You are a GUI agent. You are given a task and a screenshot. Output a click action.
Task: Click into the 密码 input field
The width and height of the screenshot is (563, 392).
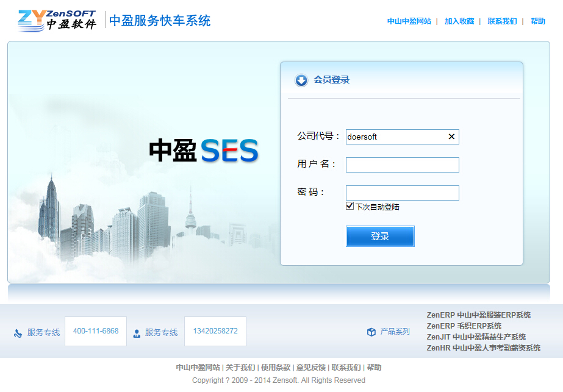pyautogui.click(x=402, y=193)
